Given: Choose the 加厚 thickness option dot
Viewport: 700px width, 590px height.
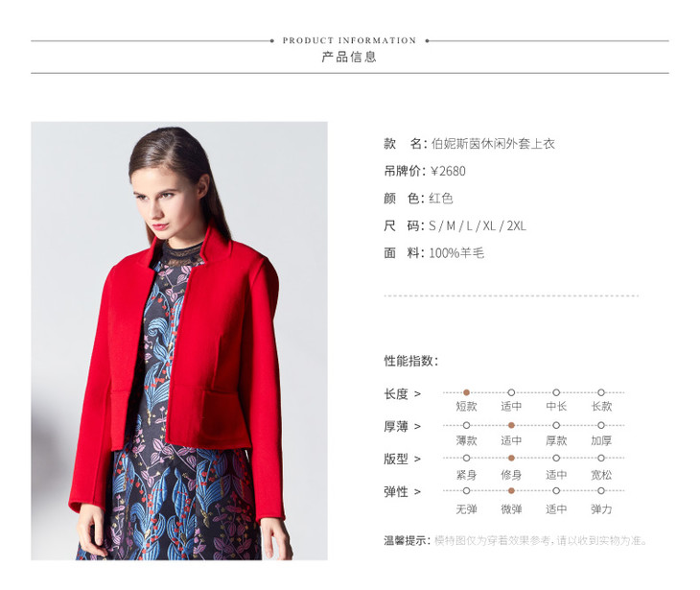Looking at the screenshot, I should pyautogui.click(x=601, y=425).
